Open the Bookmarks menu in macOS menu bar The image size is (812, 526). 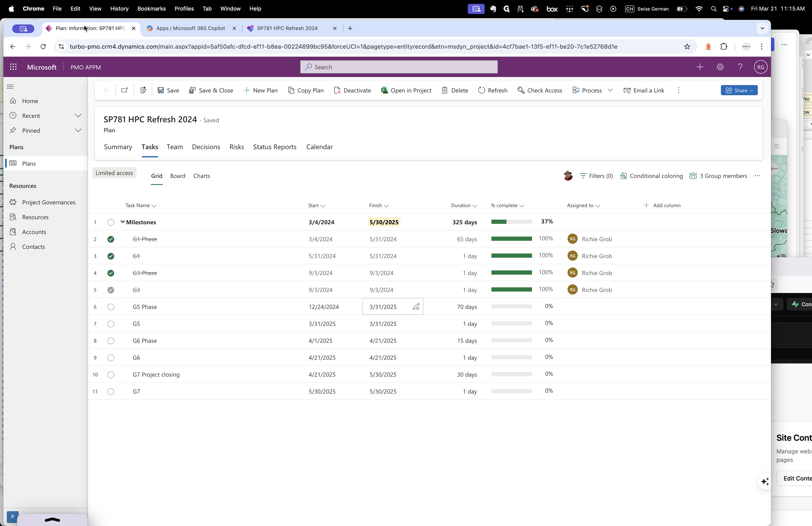click(151, 8)
